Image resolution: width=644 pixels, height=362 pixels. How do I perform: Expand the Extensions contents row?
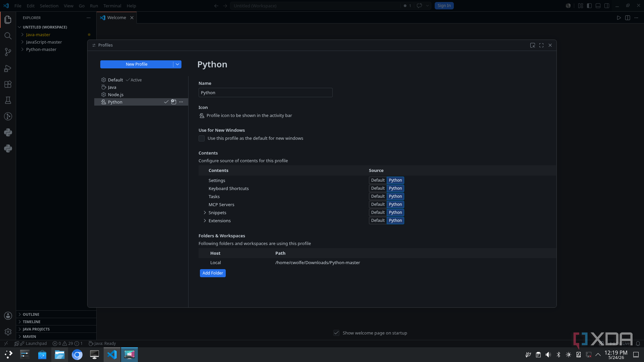pyautogui.click(x=205, y=221)
